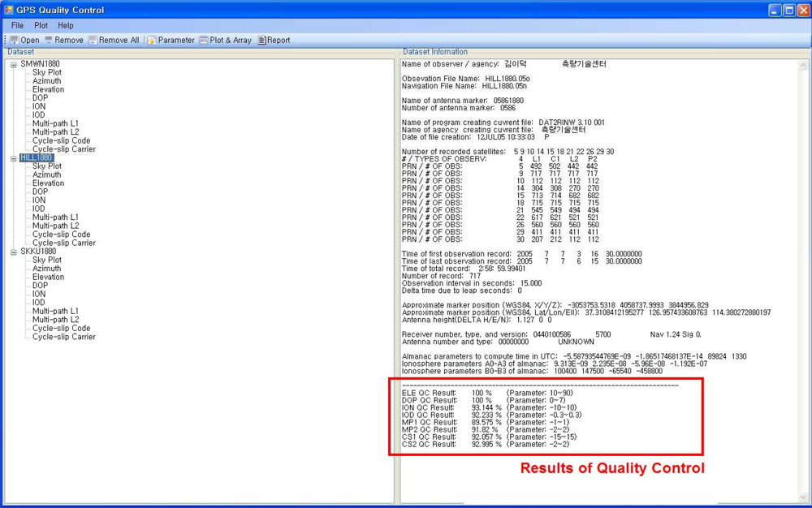The height and width of the screenshot is (508, 812).
Task: Click the dataset information scrollbar down arrow
Action: tap(803, 497)
